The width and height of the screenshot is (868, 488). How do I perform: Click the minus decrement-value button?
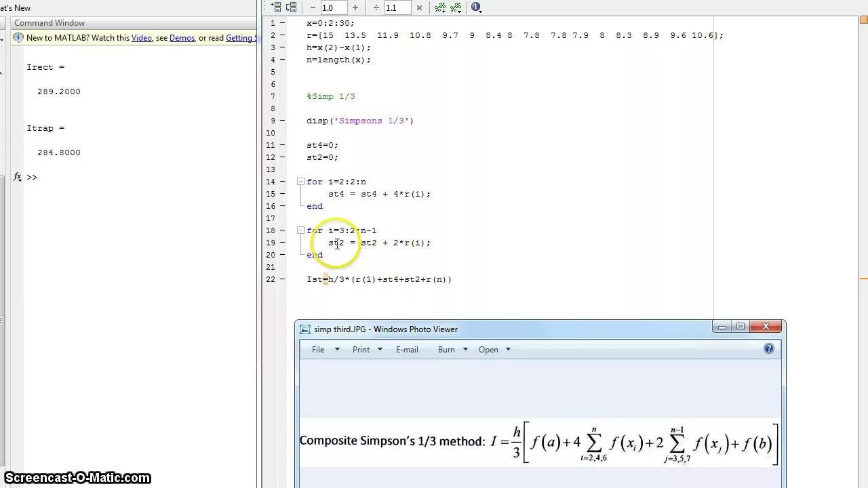click(313, 7)
